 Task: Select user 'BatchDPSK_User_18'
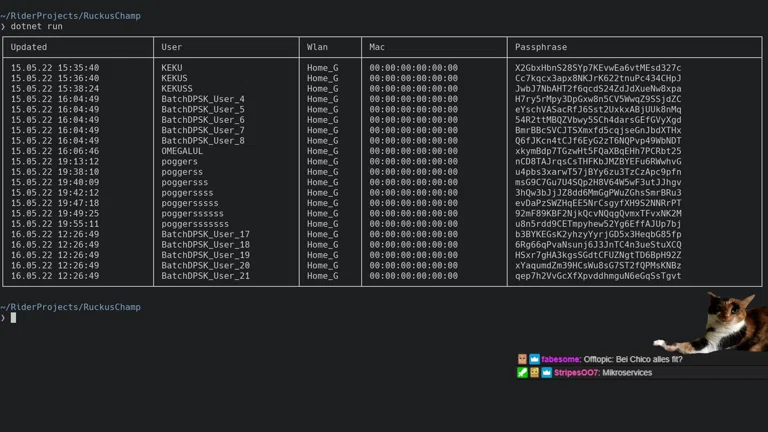pos(206,245)
